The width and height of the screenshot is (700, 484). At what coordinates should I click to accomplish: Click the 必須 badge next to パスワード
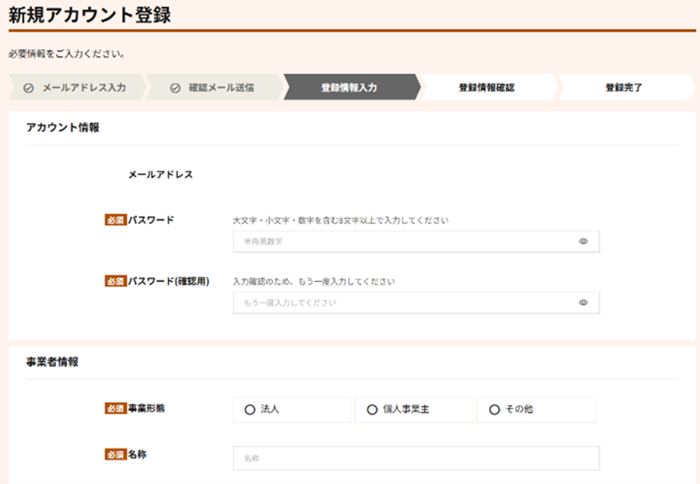115,220
